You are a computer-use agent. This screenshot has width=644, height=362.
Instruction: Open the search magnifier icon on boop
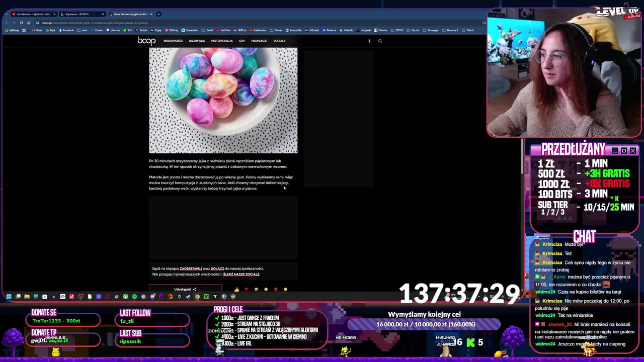[380, 41]
